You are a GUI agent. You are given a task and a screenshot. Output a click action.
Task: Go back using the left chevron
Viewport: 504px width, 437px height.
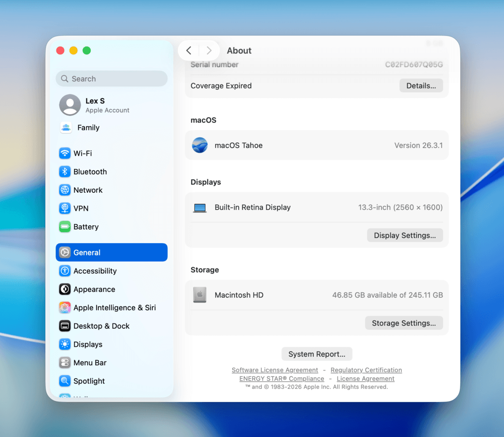pyautogui.click(x=189, y=50)
